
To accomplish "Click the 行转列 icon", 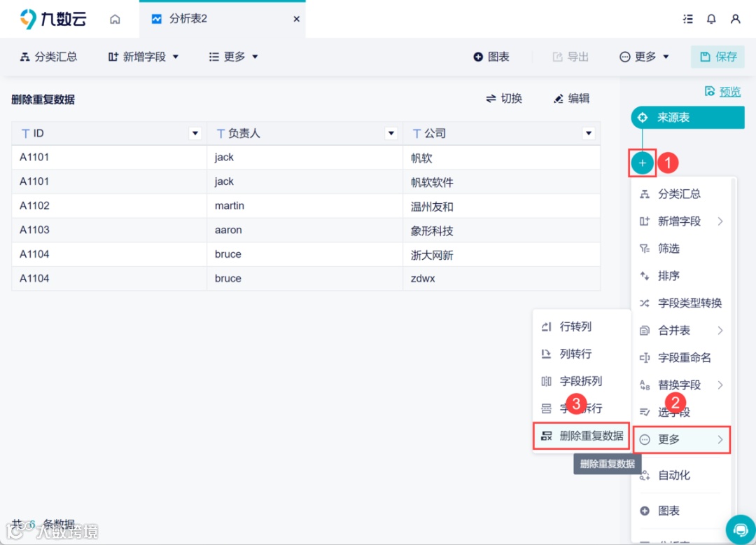I will point(546,326).
